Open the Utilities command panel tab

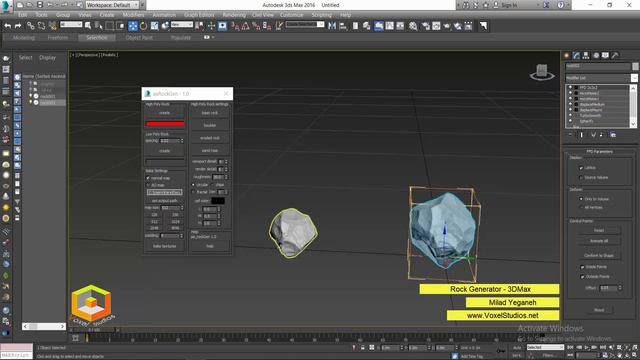coord(615,56)
